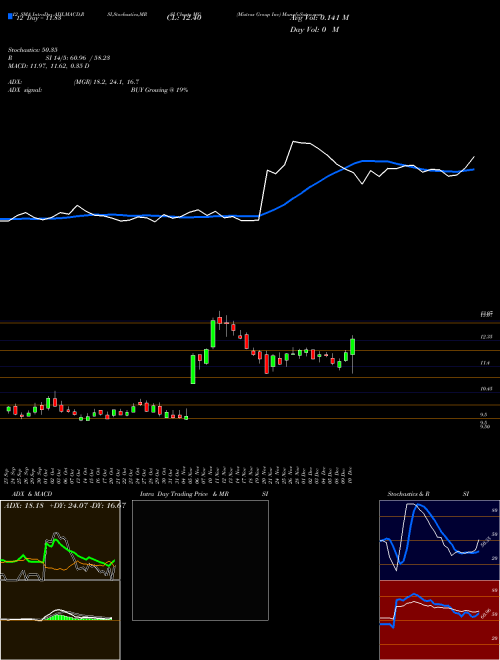Click the '10.48' price axis label
The image size is (500, 660).
point(486,389)
